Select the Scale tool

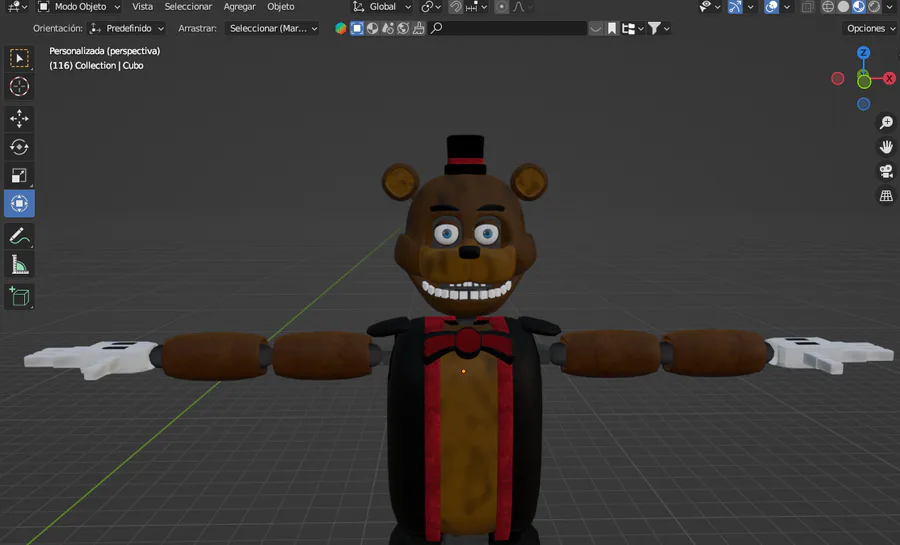(19, 175)
